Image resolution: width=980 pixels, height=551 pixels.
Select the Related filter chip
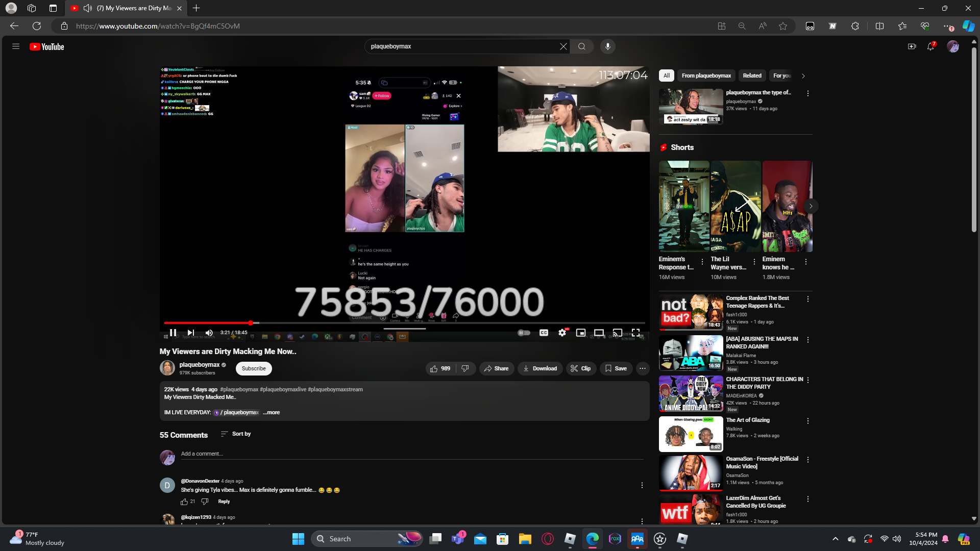[752, 76]
